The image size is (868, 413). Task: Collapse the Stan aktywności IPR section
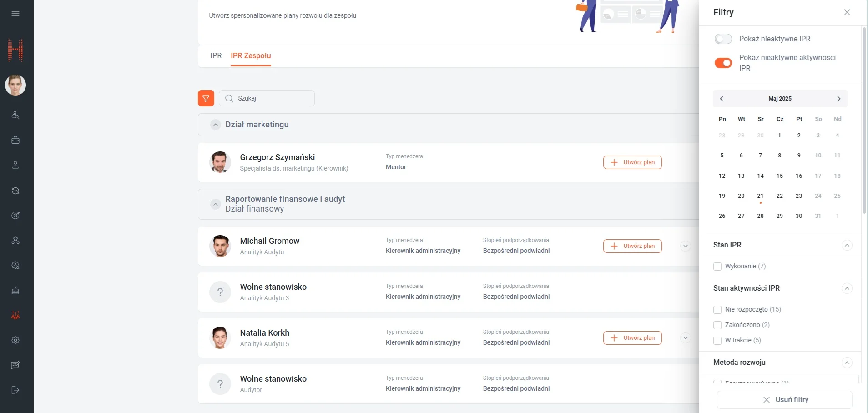point(847,288)
